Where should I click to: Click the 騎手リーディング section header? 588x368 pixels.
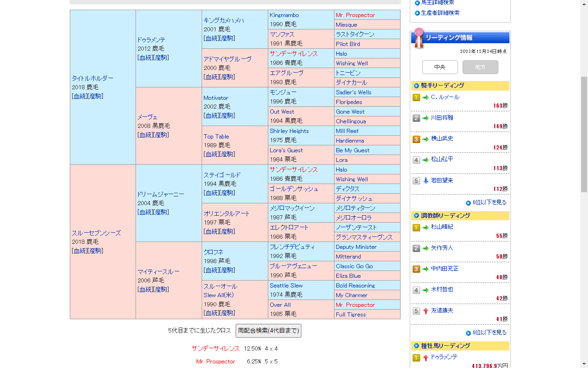click(442, 86)
